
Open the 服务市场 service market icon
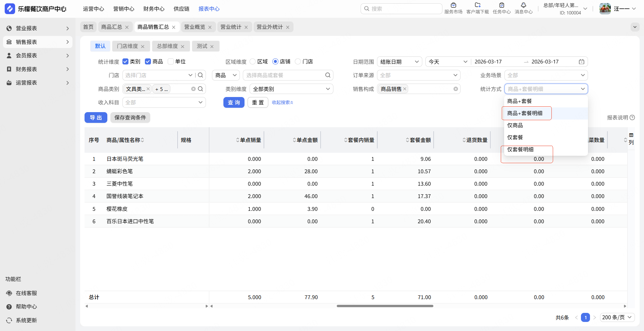click(x=453, y=6)
